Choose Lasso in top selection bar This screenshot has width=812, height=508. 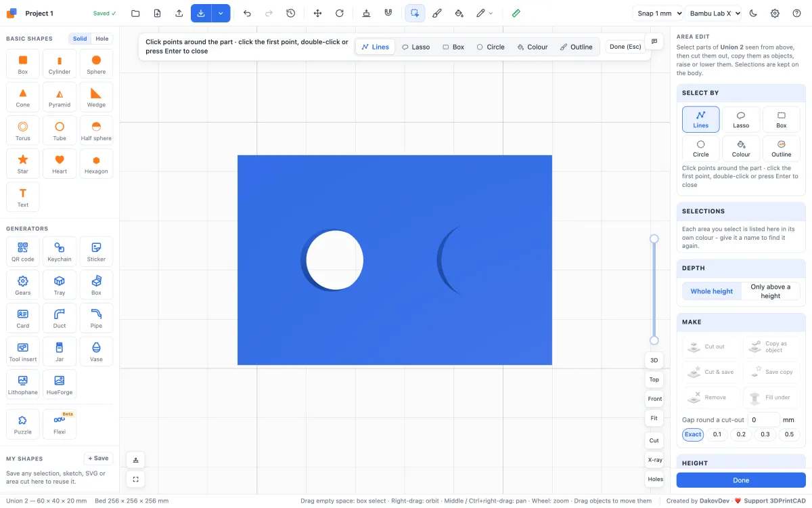[x=415, y=47]
